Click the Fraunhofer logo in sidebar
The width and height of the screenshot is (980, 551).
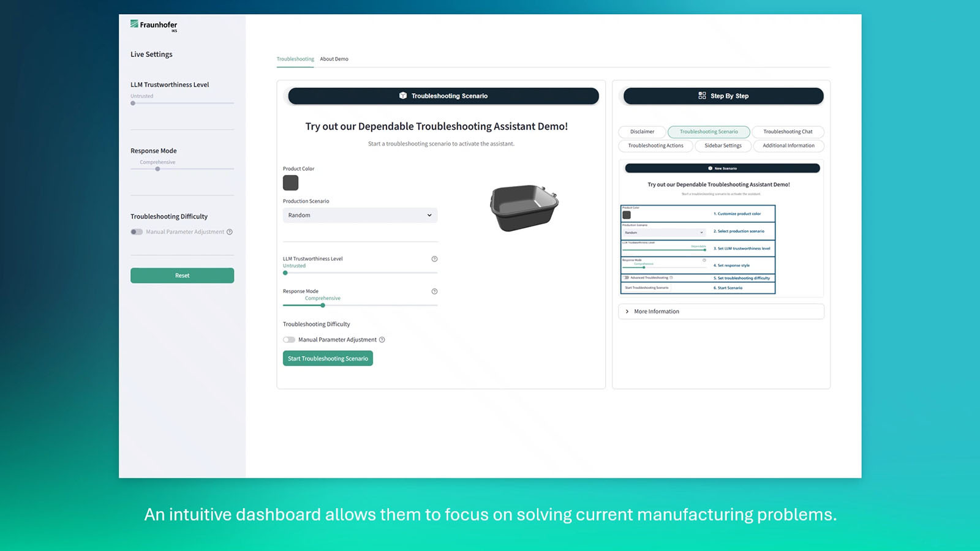pos(154,25)
